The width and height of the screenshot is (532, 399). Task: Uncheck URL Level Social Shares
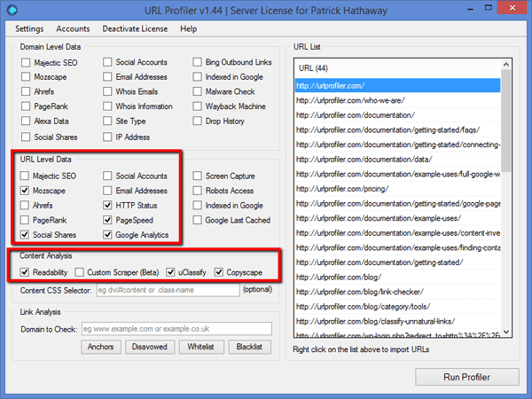pos(25,234)
